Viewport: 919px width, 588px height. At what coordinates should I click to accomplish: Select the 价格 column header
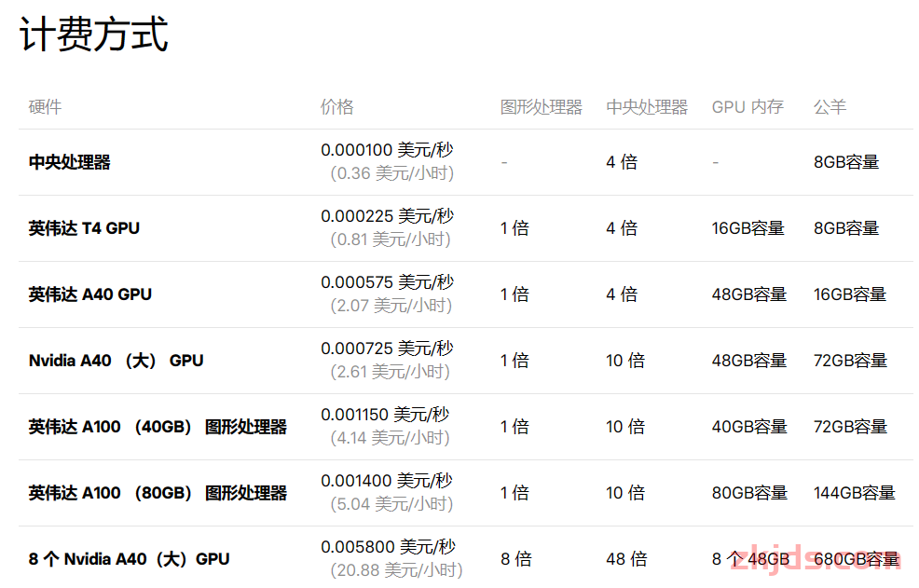coord(337,106)
